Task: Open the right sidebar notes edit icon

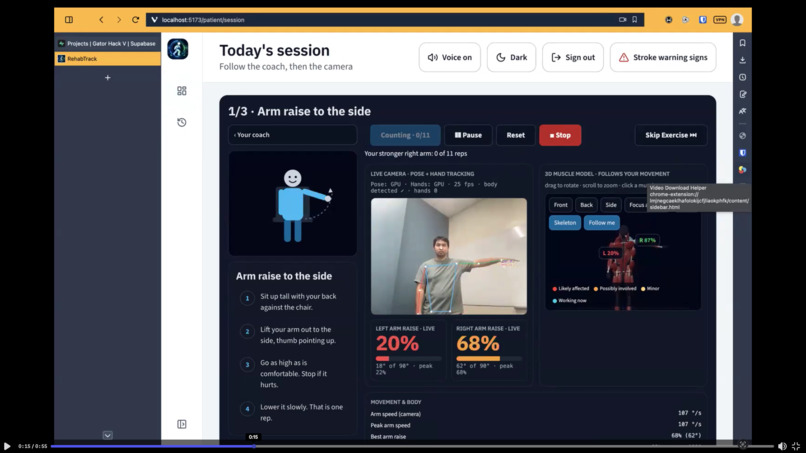Action: pos(742,94)
